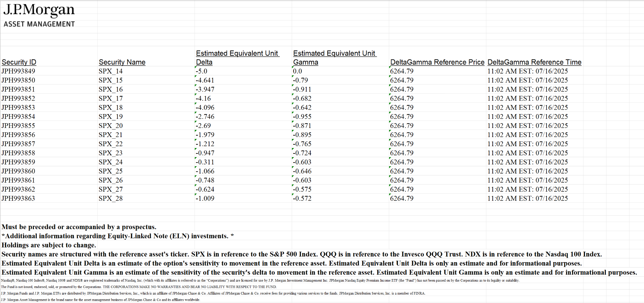Screen dimensions: 644x303
Task: Select cell JPH993860
Action: point(18,172)
